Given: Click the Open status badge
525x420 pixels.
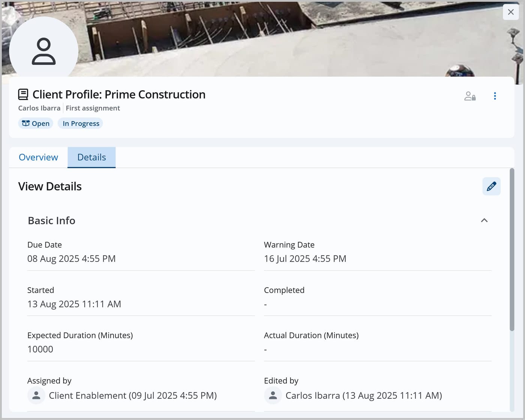Looking at the screenshot, I should (x=36, y=123).
